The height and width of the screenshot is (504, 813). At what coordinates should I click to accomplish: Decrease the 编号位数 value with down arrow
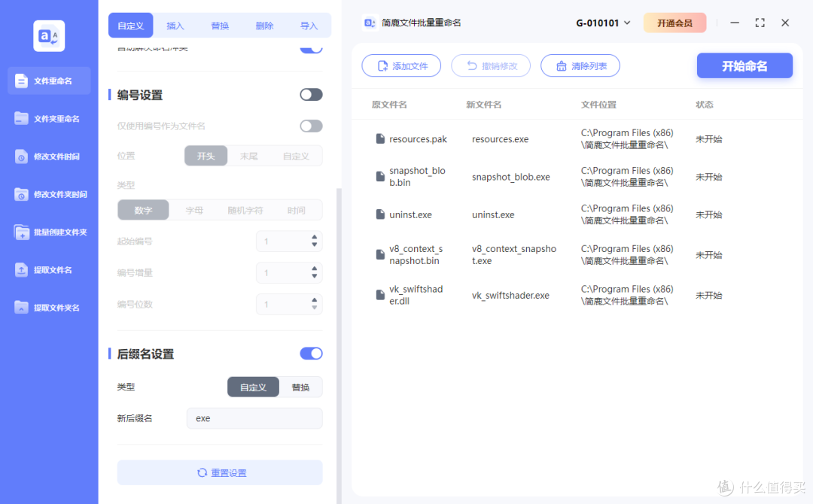[314, 308]
